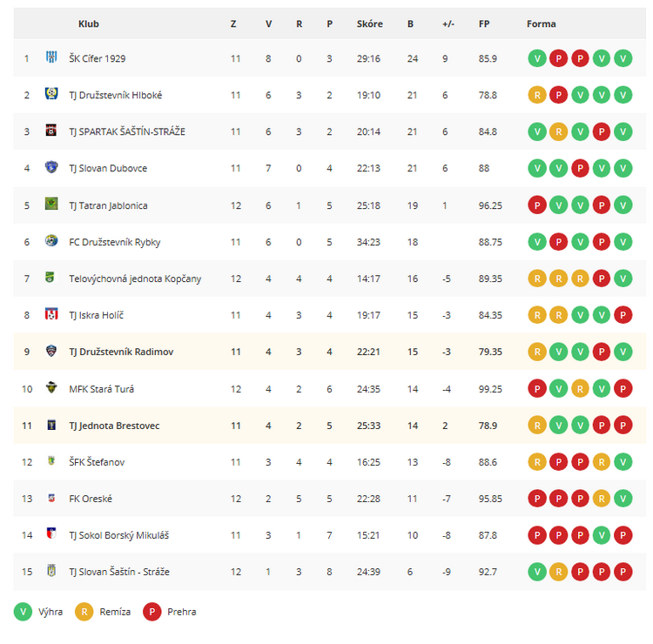Click FK Oreské's first red loss badge

[537, 499]
